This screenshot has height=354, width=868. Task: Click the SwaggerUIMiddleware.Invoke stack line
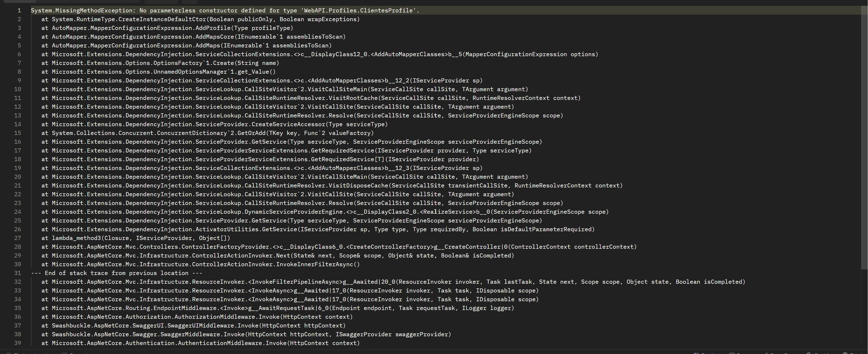[193, 326]
